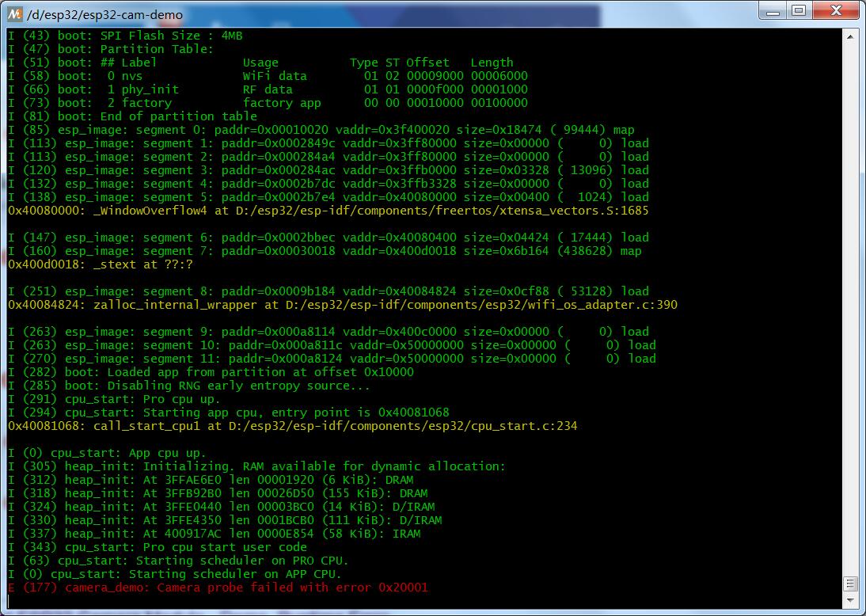Click the window title /d/esp32/esp32-cam-demo
The height and width of the screenshot is (616, 866).
coord(105,14)
